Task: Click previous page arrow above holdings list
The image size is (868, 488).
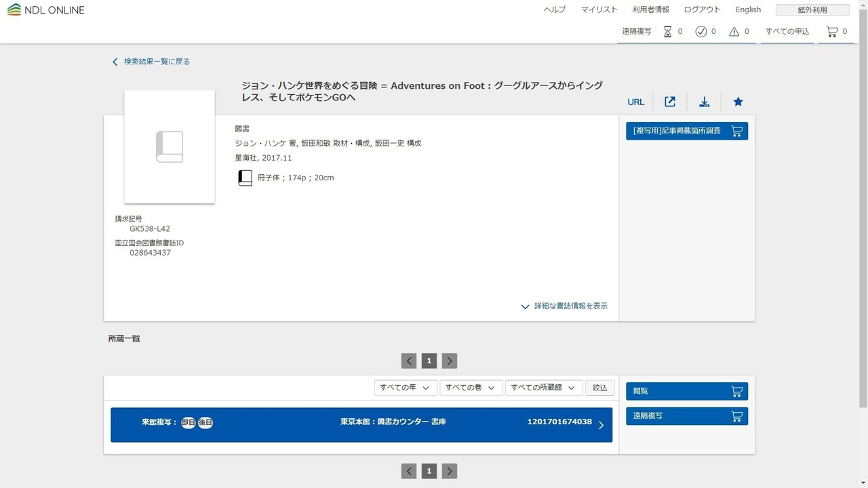Action: pyautogui.click(x=409, y=361)
